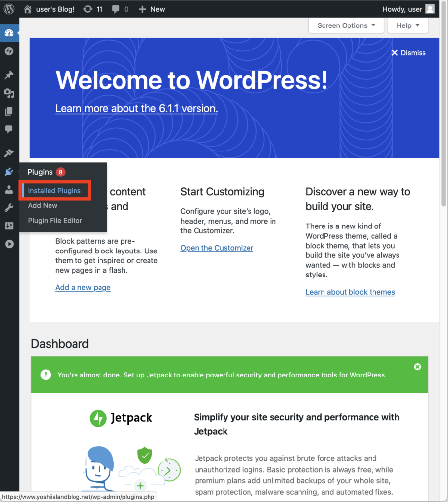
Task: Click the Jetpack logo in the dashboard card
Action: click(x=121, y=418)
